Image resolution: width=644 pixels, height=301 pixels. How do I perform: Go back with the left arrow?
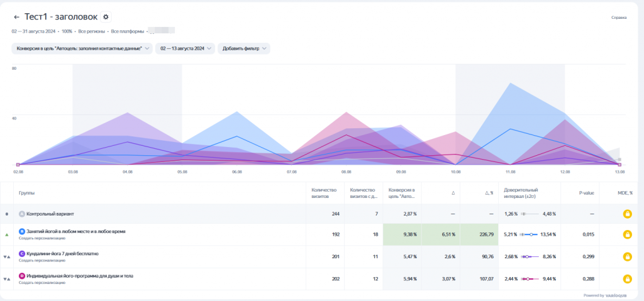(x=16, y=17)
